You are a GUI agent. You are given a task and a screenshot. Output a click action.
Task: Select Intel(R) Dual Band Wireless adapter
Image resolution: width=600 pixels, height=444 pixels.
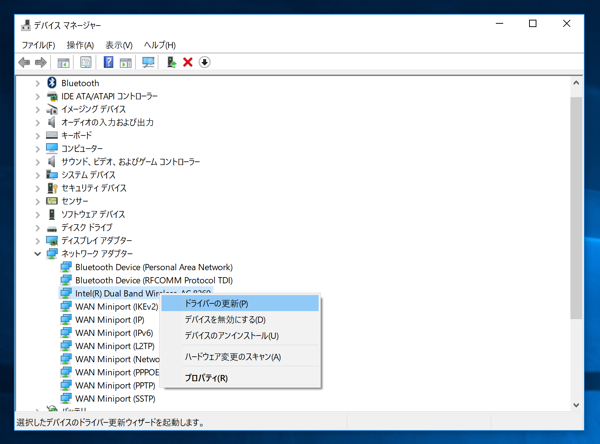tap(135, 293)
